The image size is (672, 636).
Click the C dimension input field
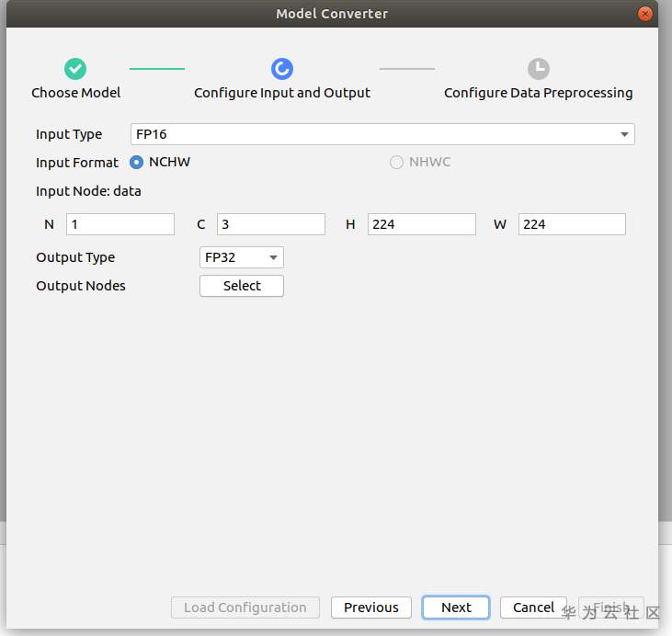pyautogui.click(x=271, y=224)
